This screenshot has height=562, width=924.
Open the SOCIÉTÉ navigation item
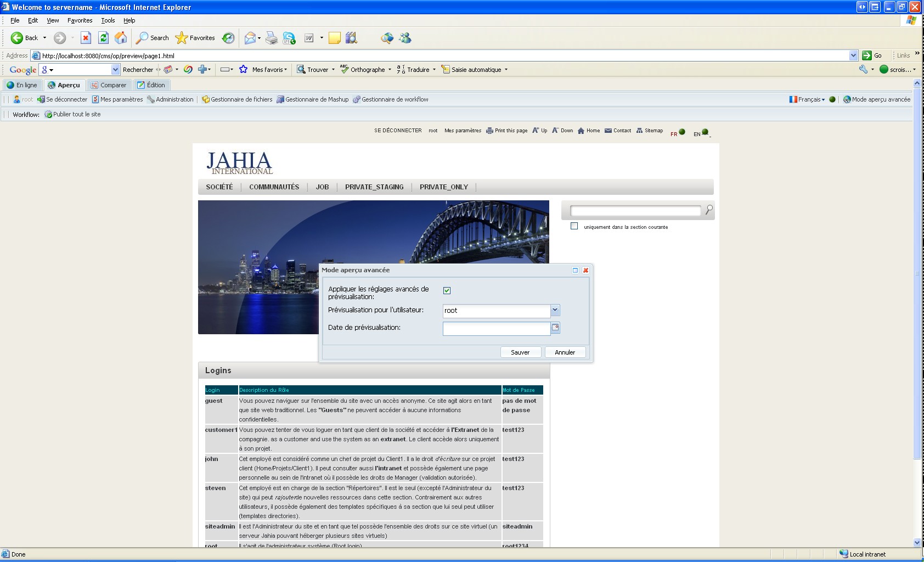coord(219,187)
